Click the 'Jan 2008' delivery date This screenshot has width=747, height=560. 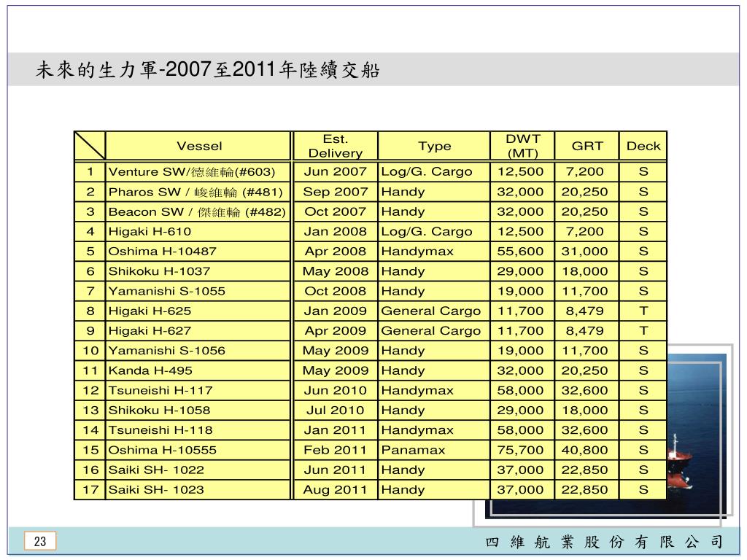pyautogui.click(x=336, y=231)
